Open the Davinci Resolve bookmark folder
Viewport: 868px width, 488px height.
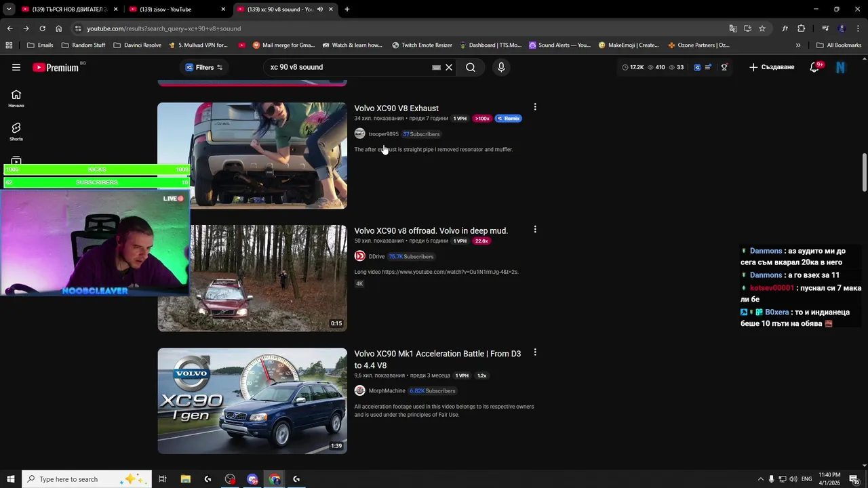coord(138,45)
